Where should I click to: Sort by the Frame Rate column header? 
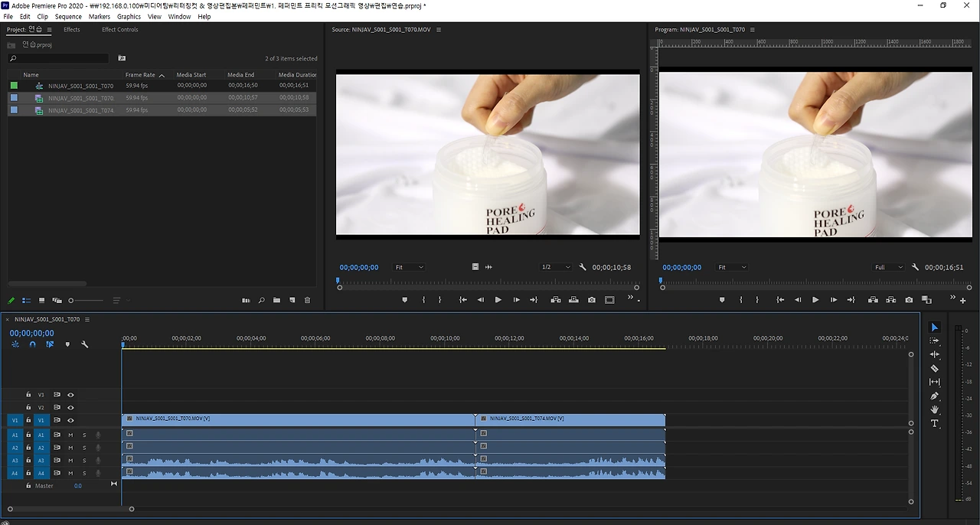(x=140, y=75)
